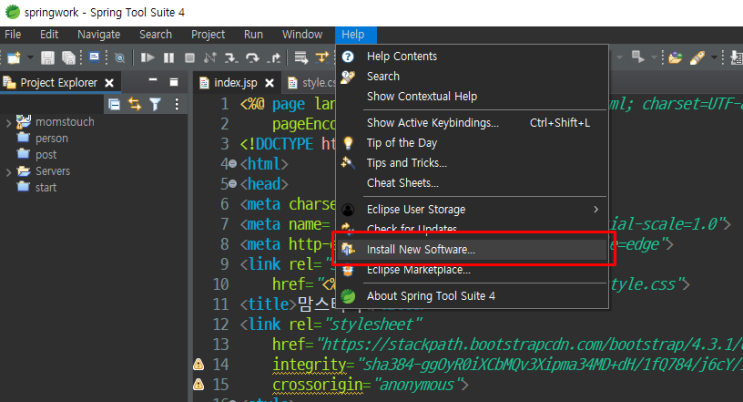This screenshot has height=402, width=743.
Task: Click the Save All toolbar icon
Action: [x=69, y=58]
